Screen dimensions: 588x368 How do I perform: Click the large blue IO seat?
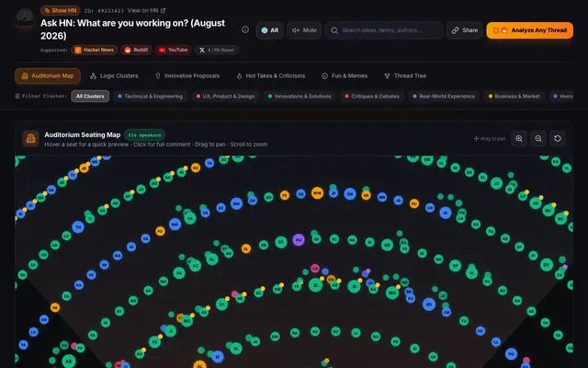click(446, 213)
